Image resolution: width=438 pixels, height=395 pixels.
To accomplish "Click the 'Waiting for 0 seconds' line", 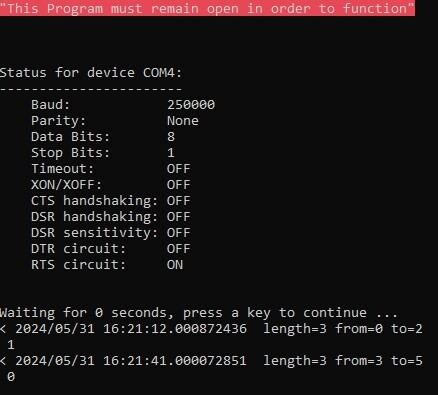I will coord(199,313).
